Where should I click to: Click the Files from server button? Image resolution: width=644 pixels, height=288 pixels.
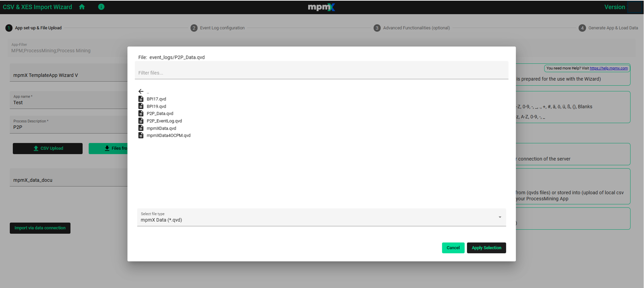[x=108, y=149]
